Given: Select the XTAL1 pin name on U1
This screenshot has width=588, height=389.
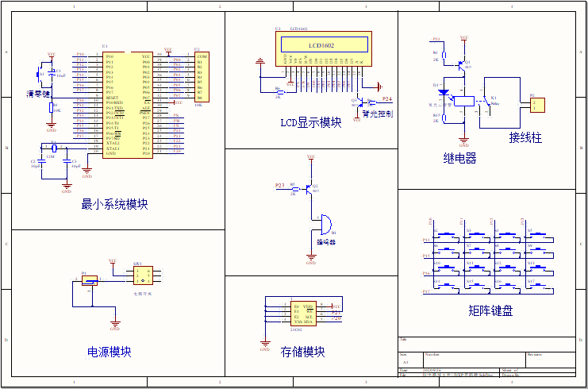Looking at the screenshot, I should [113, 148].
